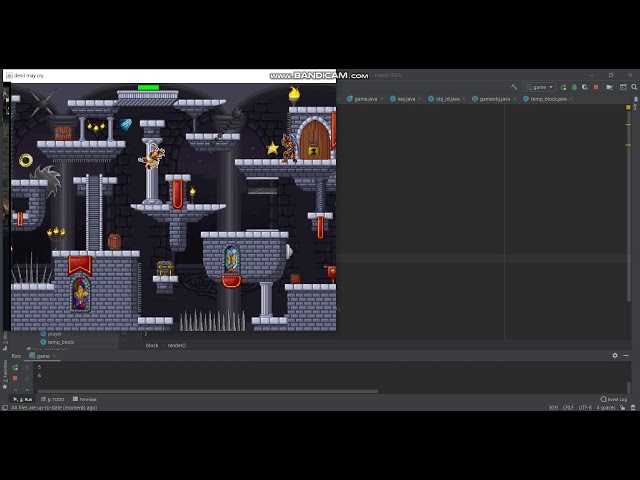Click the Rerun icon in Run panel
The image size is (640, 480).
coord(15,367)
